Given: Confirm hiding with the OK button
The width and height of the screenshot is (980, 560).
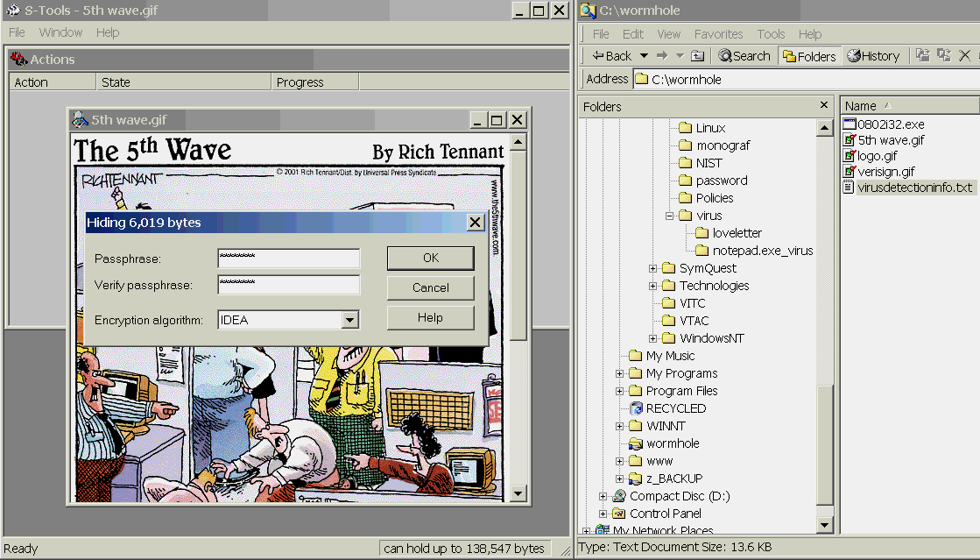Looking at the screenshot, I should 431,258.
